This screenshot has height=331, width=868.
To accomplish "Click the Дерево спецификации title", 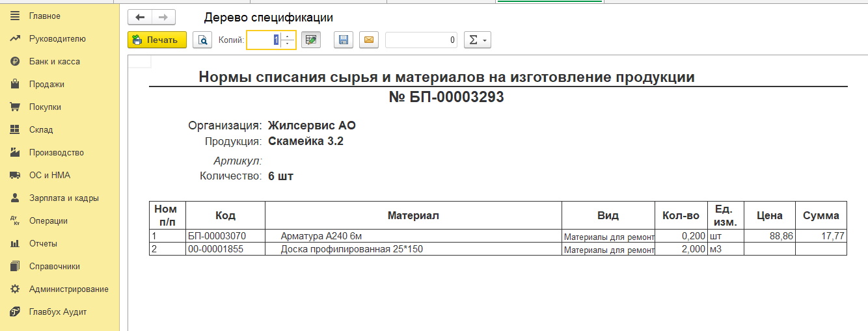I will [268, 18].
